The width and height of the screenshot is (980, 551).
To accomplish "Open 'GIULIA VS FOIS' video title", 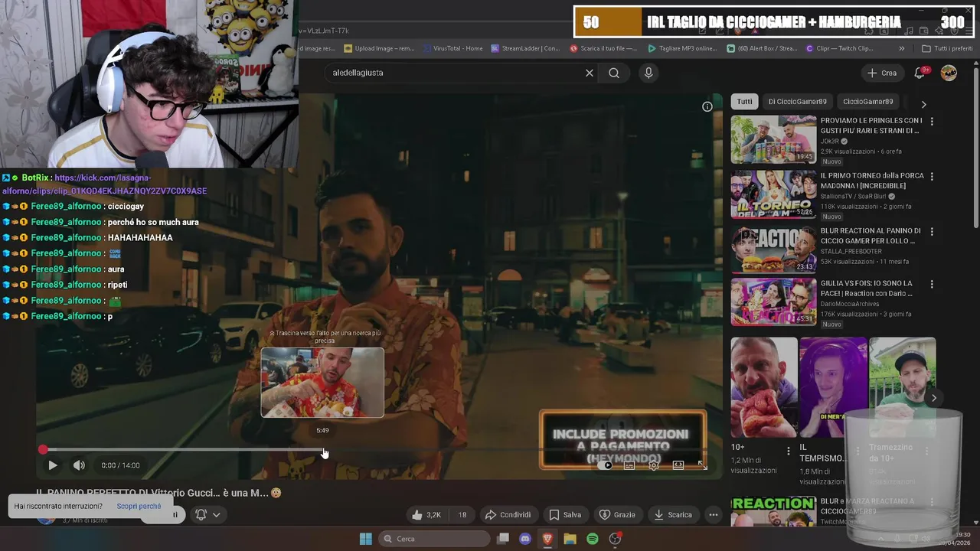I will pyautogui.click(x=867, y=288).
